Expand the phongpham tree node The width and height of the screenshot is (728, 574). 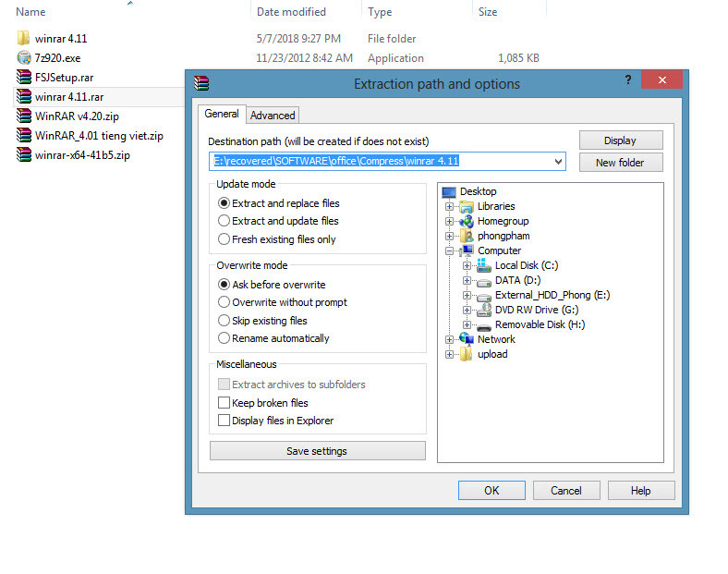[449, 236]
